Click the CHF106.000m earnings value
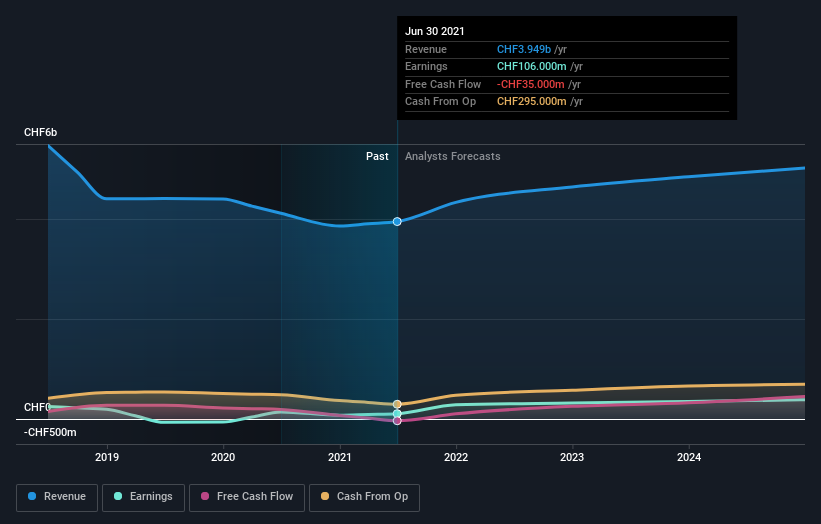821x524 pixels. tap(531, 66)
